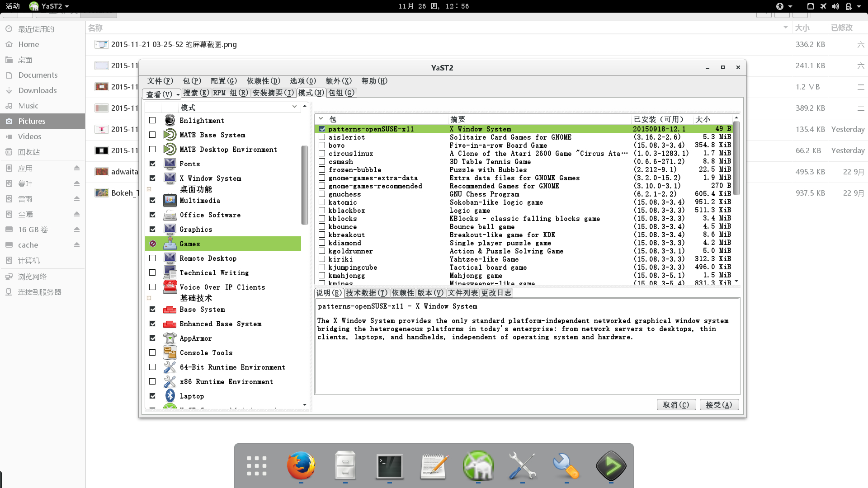Click the Console Tools pattern icon

click(x=170, y=352)
